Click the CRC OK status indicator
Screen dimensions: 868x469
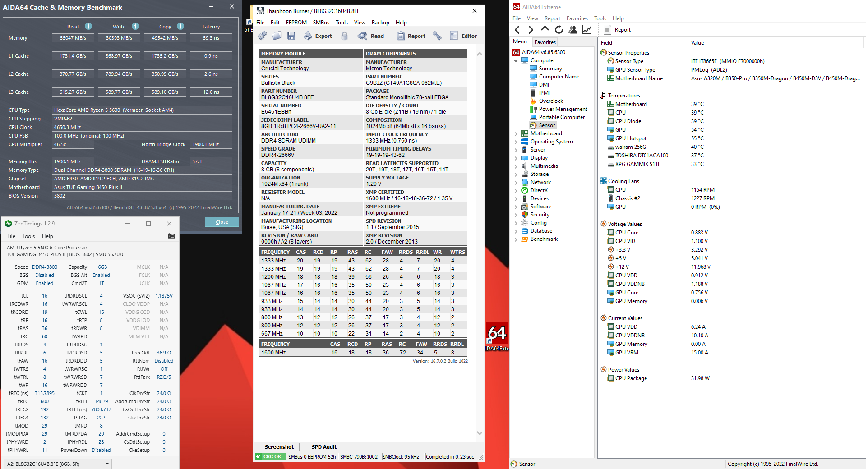tap(270, 457)
